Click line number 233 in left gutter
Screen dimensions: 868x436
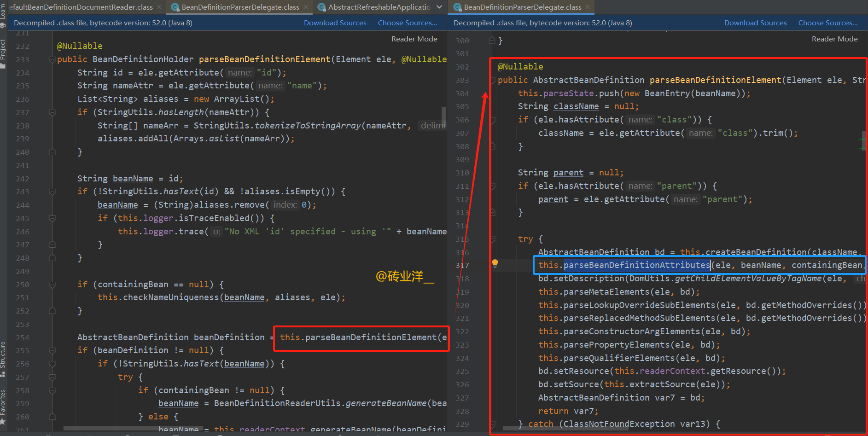click(x=23, y=60)
